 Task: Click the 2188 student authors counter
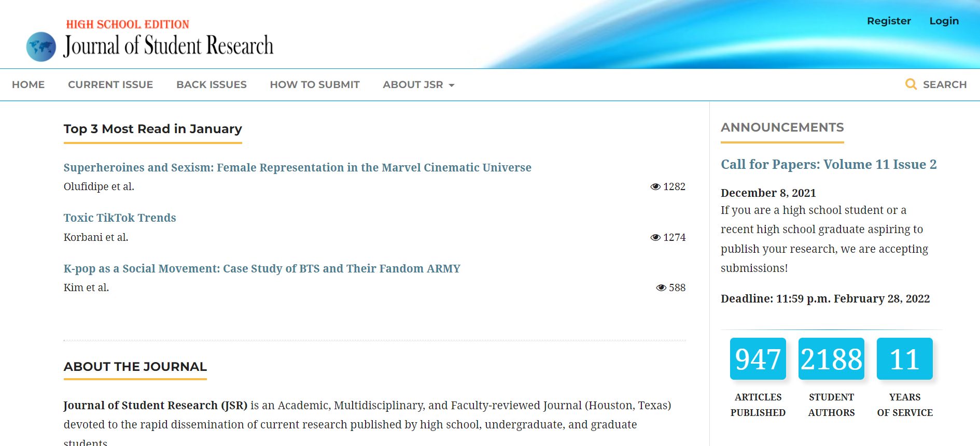click(x=831, y=358)
